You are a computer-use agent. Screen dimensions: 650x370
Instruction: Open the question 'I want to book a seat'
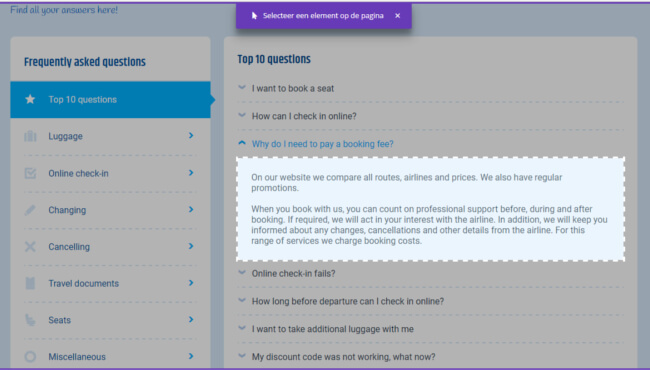point(293,88)
